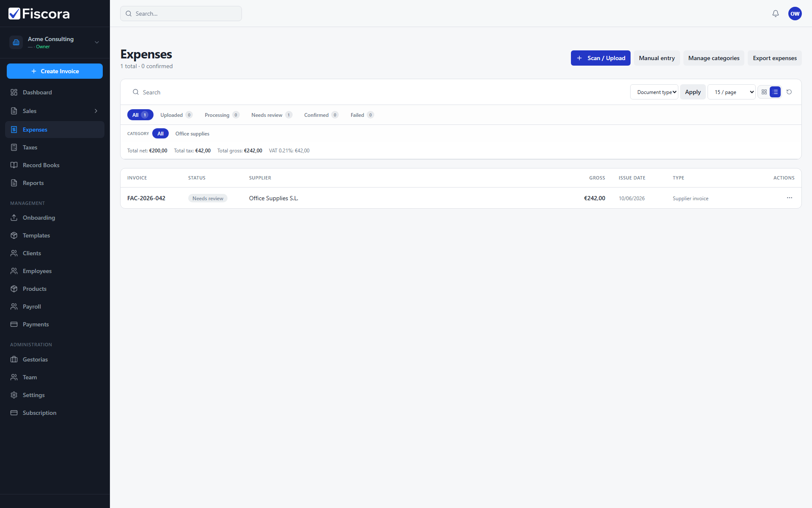The height and width of the screenshot is (508, 812).
Task: Select the All status tab
Action: [x=140, y=115]
